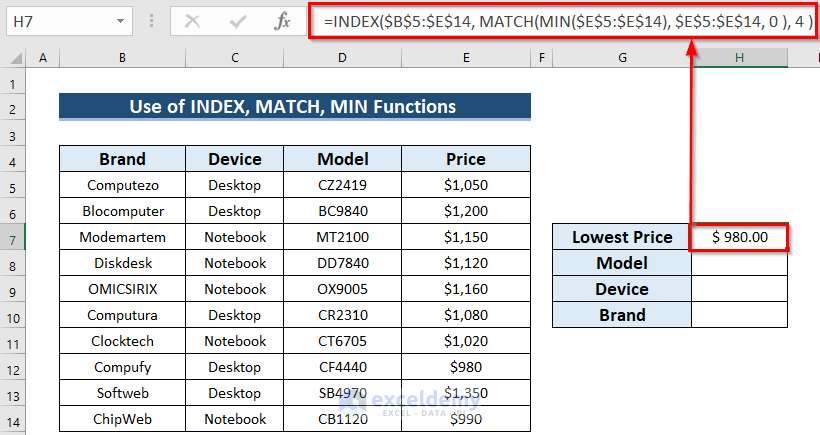Viewport: 820px width, 435px height.
Task: Click the Cancel X formula icon
Action: coord(194,20)
